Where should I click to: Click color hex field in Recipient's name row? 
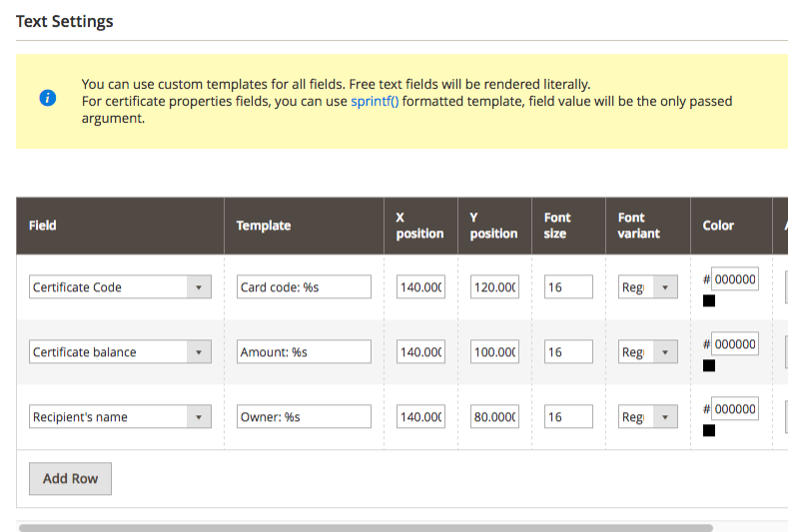tap(735, 408)
